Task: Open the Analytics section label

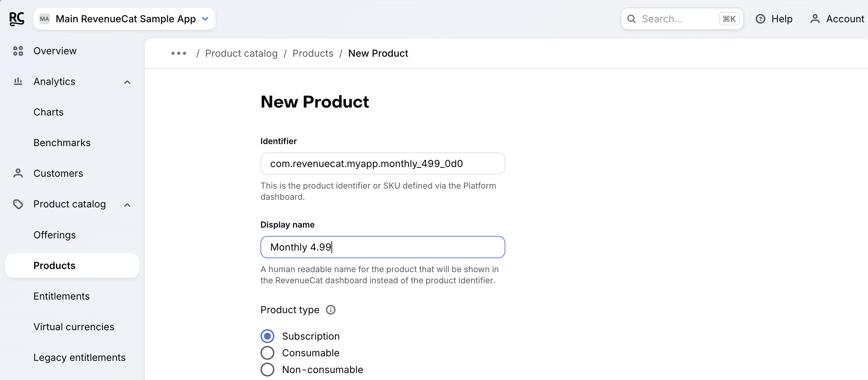Action: pyautogui.click(x=54, y=81)
